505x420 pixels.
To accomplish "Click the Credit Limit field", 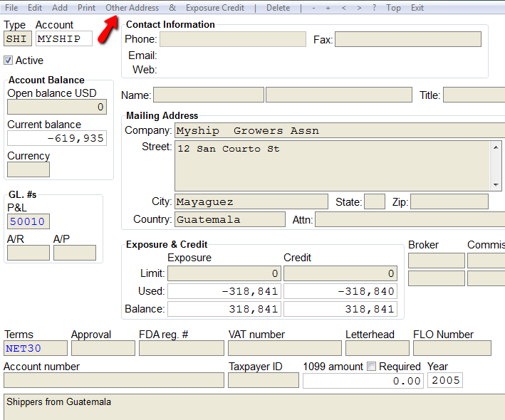I will click(340, 273).
